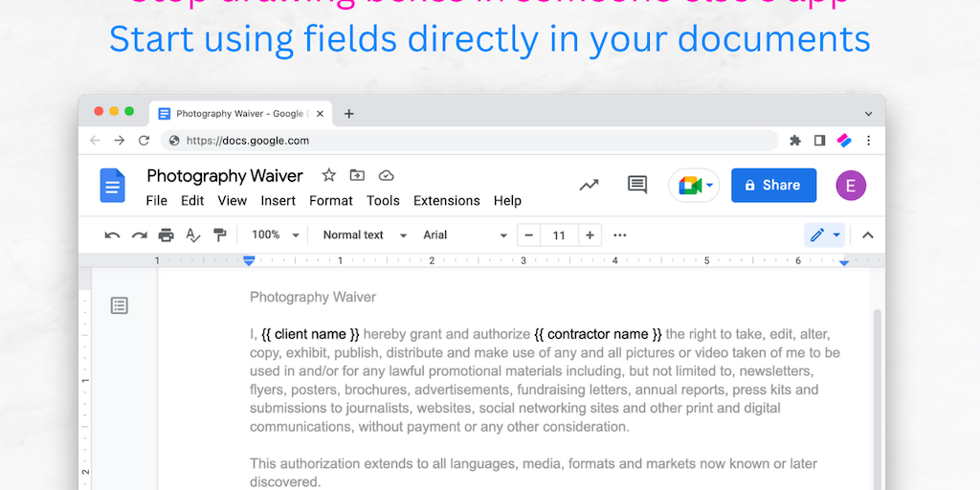
Task: Open the Normal text style dropdown
Action: (365, 235)
